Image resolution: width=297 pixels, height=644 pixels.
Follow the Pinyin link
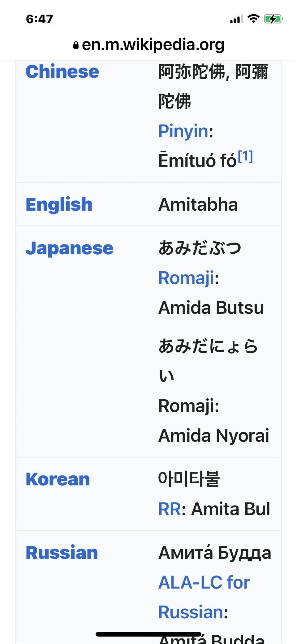[183, 131]
